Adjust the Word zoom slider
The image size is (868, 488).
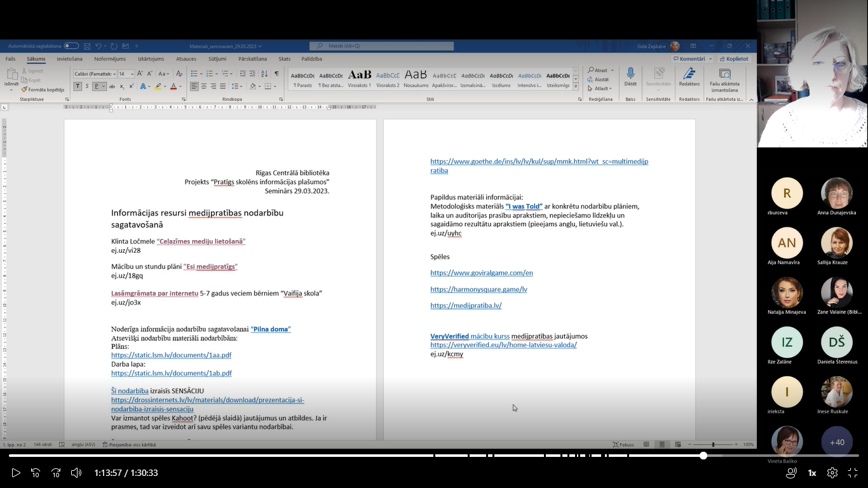coord(713,445)
